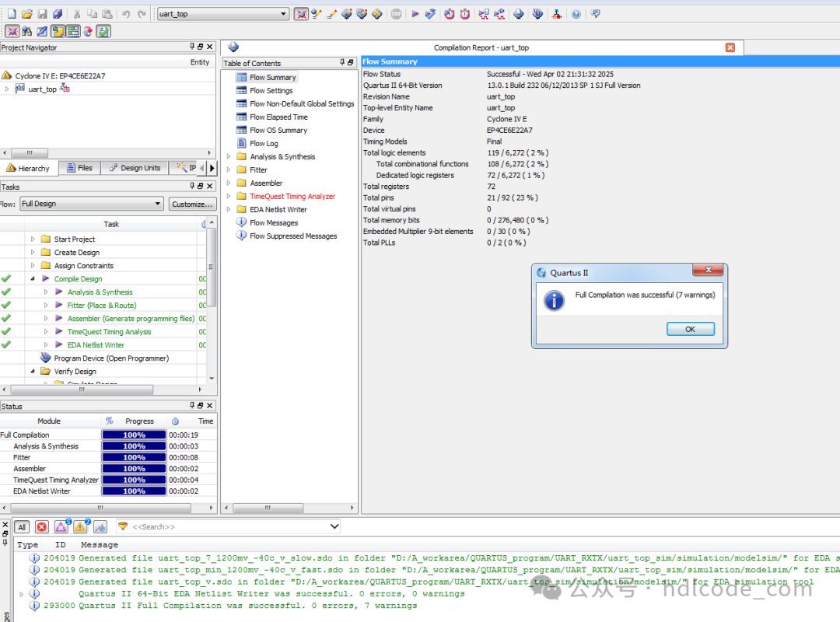Click the Customize... button
This screenshot has width=840, height=622.
coord(192,204)
